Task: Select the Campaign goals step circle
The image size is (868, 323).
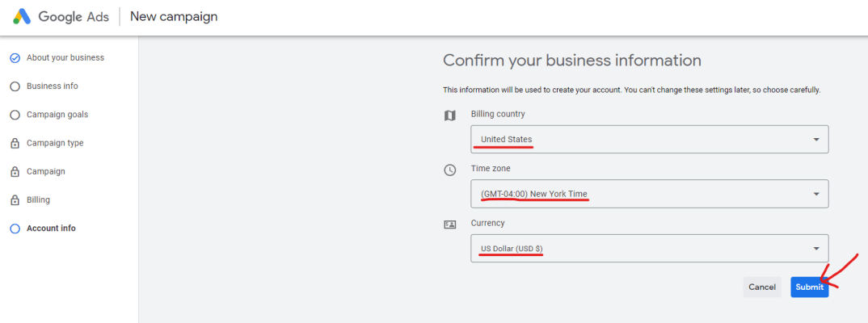Action: pos(15,115)
